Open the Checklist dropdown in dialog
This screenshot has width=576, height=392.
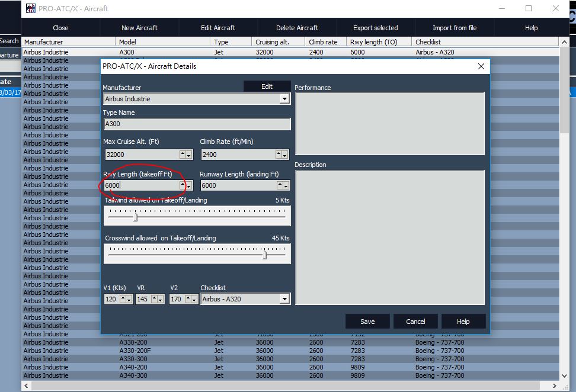(x=284, y=299)
